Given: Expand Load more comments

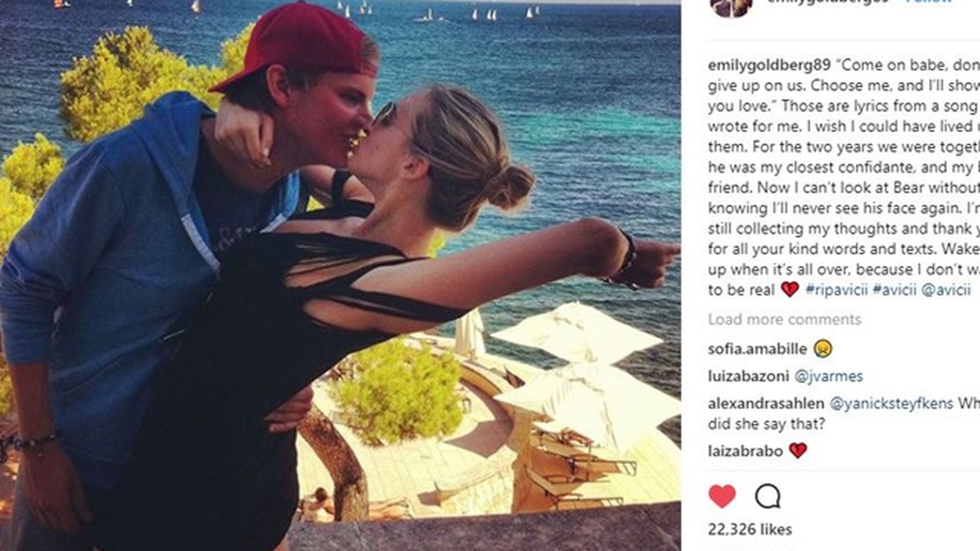Looking at the screenshot, I should pos(785,319).
